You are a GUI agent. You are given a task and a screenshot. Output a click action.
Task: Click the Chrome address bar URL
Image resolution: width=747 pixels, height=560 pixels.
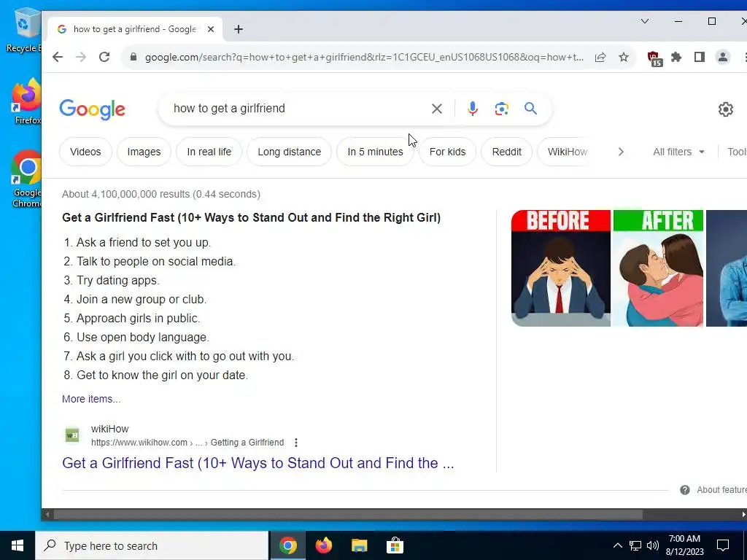click(364, 57)
